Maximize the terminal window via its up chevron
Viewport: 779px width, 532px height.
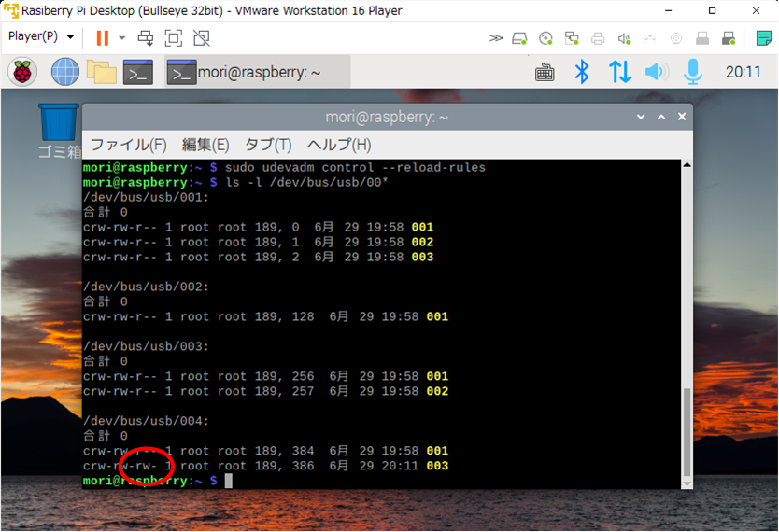[x=661, y=117]
